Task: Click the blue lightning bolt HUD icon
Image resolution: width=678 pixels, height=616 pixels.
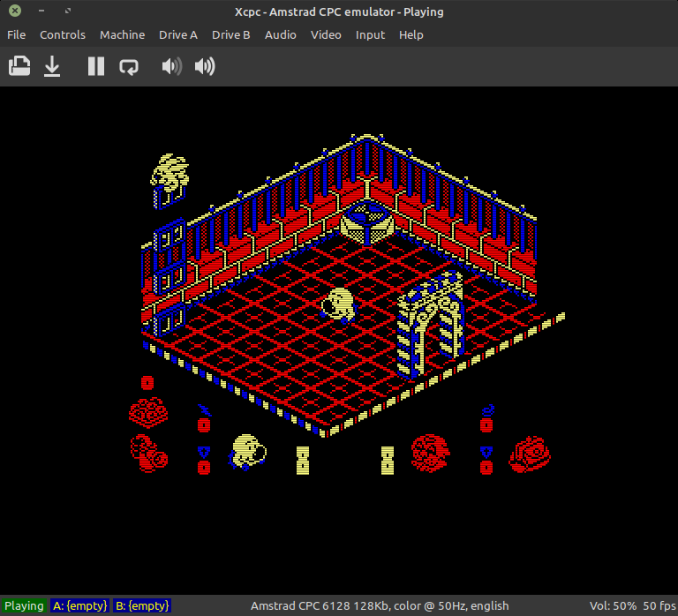Action: tap(204, 410)
